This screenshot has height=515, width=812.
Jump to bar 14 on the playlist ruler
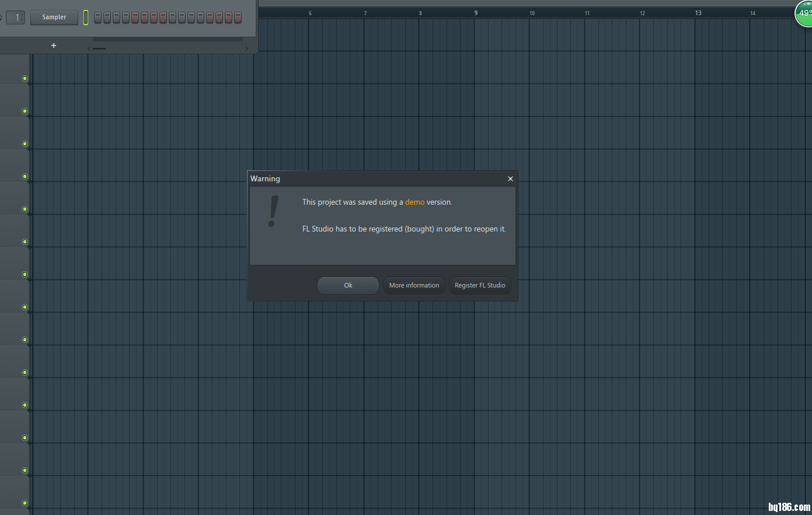click(x=752, y=13)
